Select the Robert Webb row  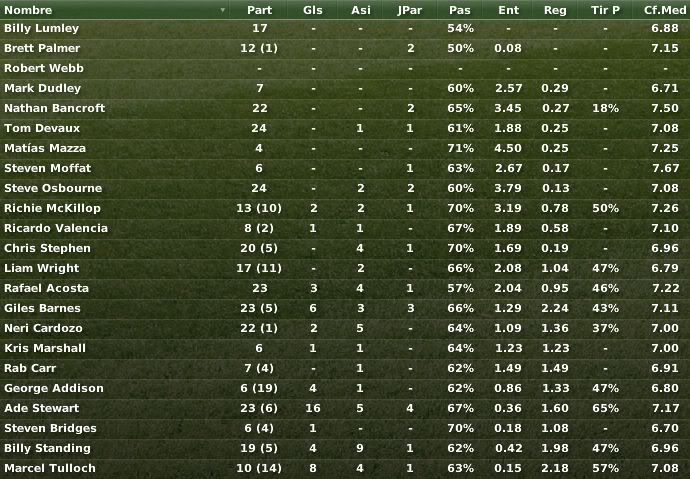coord(345,68)
